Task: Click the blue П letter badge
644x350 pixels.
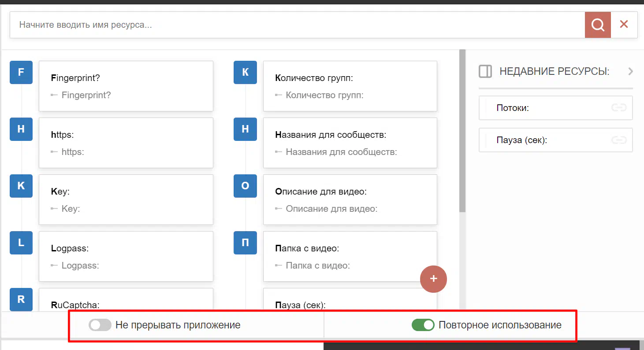Action: coord(245,243)
